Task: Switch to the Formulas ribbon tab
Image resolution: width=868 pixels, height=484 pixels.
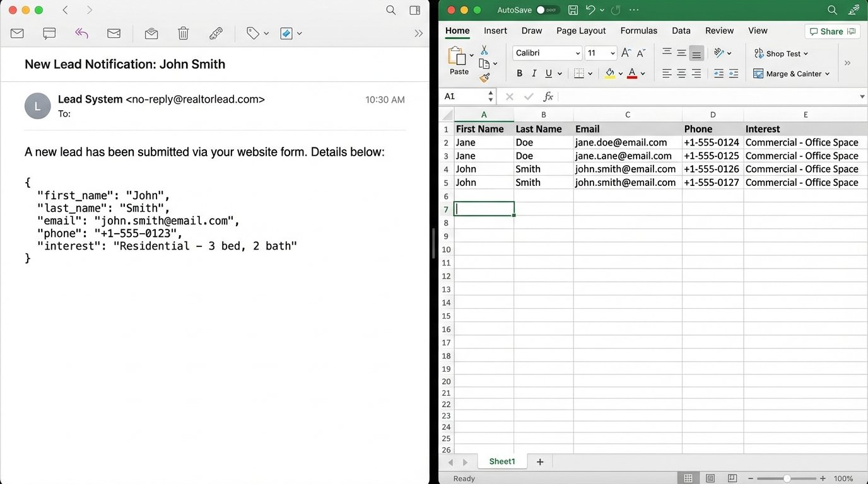Action: [638, 31]
